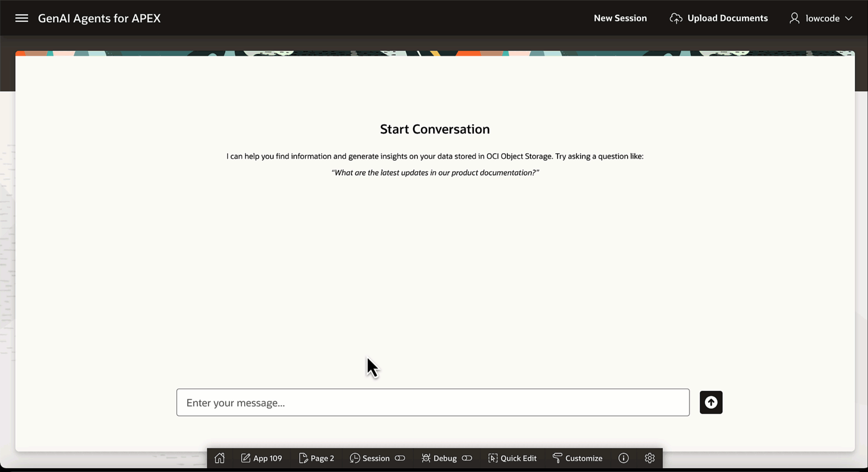The image size is (868, 472).
Task: Open the Customize theme options
Action: click(x=577, y=458)
